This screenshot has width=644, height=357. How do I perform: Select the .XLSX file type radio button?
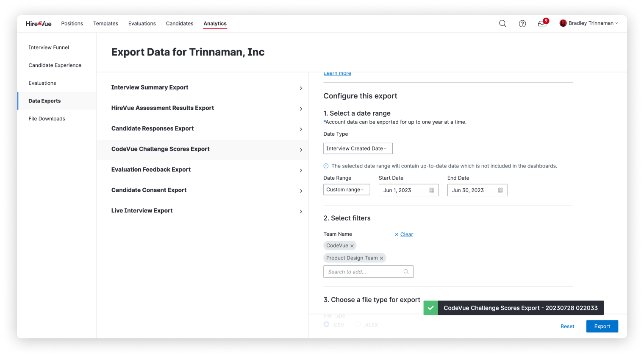[358, 324]
